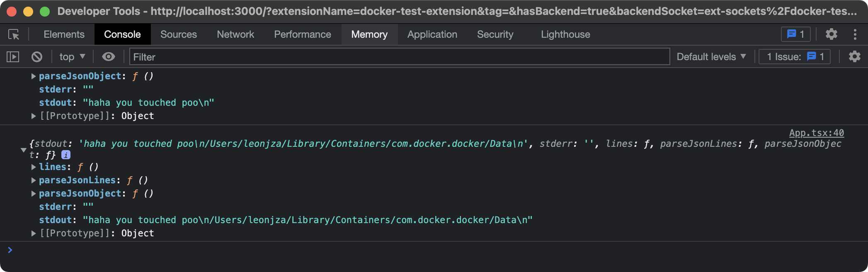
Task: Click the messages badge showing 1
Action: 795,34
